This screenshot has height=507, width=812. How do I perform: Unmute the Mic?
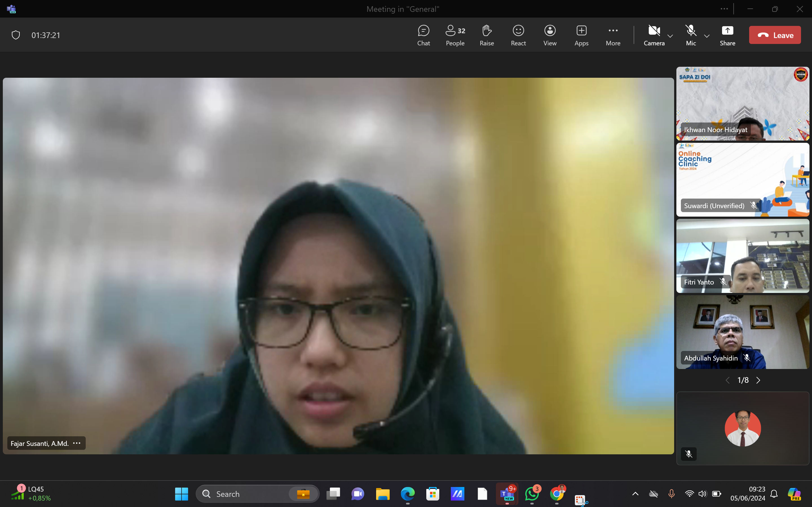tap(690, 35)
